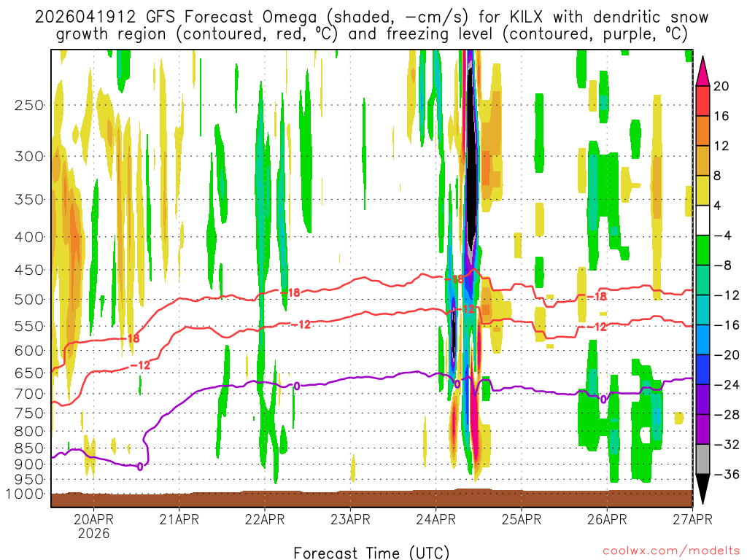Viewport: 747px width, 560px height.
Task: Click the 600 pressure level label
Action: click(29, 351)
